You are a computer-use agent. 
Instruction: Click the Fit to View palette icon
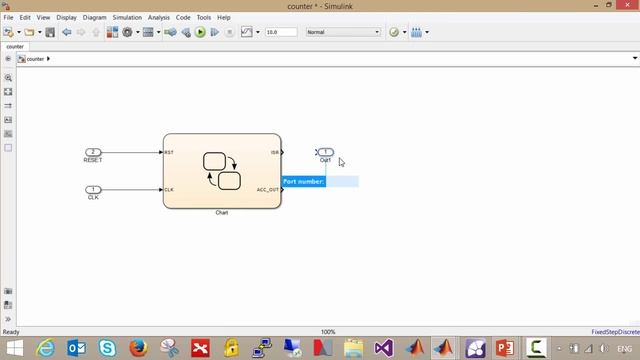tap(8, 92)
